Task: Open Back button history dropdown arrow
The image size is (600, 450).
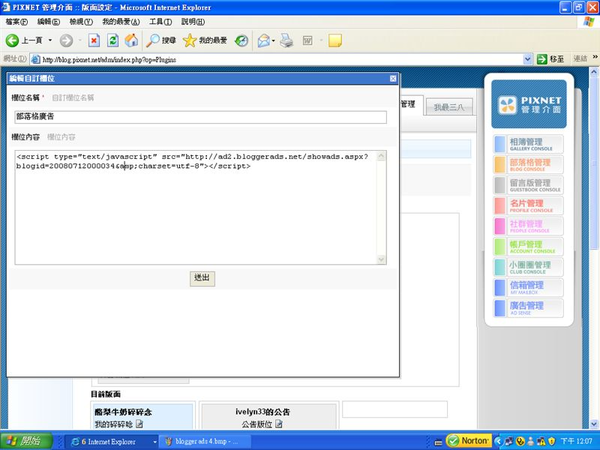Action: [x=50, y=40]
